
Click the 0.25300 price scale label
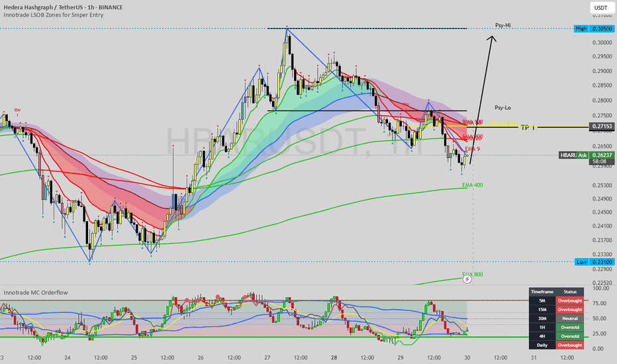602,185
